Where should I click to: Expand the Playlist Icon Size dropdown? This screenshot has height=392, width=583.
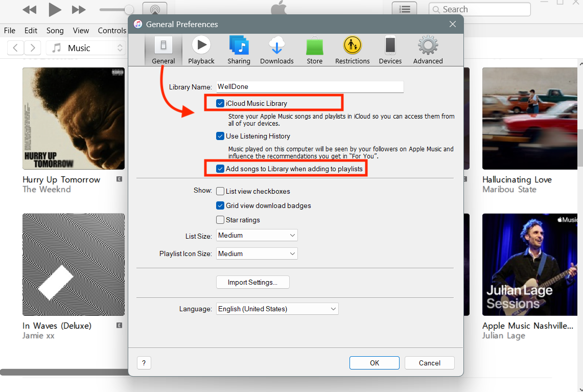pyautogui.click(x=257, y=253)
